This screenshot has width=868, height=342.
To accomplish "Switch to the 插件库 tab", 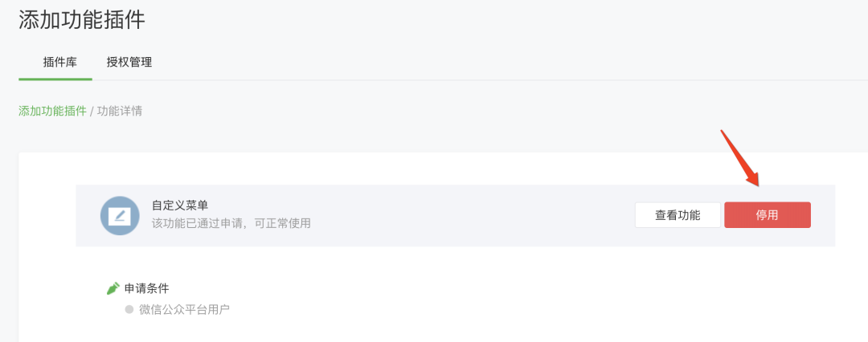I will tap(59, 62).
